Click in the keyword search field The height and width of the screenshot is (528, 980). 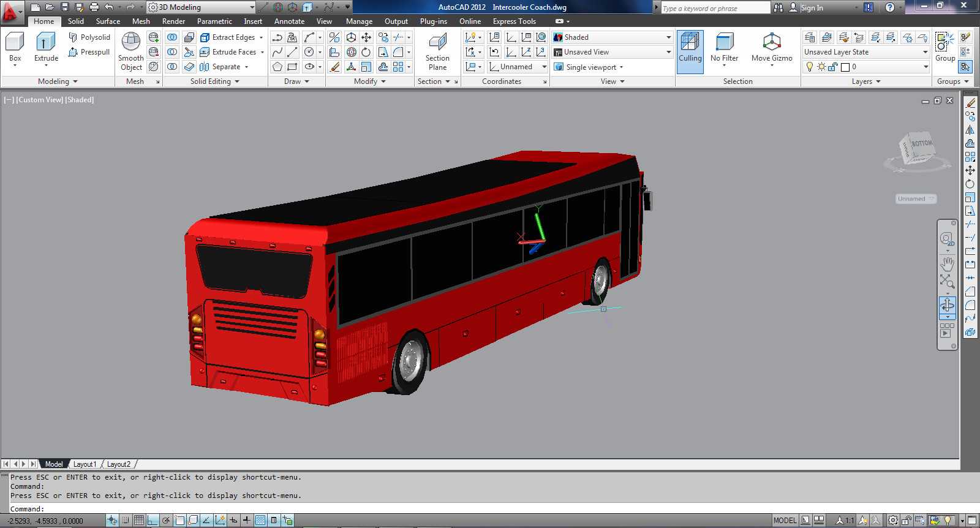pyautogui.click(x=715, y=8)
